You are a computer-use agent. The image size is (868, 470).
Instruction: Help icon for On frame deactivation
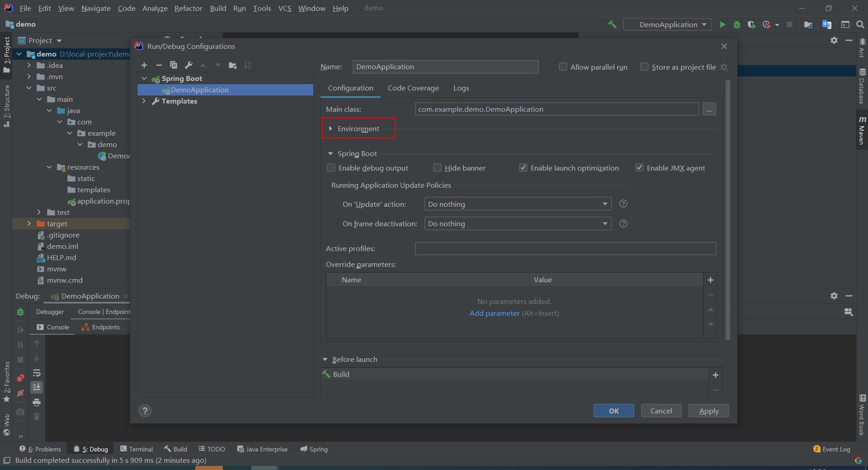pyautogui.click(x=623, y=223)
